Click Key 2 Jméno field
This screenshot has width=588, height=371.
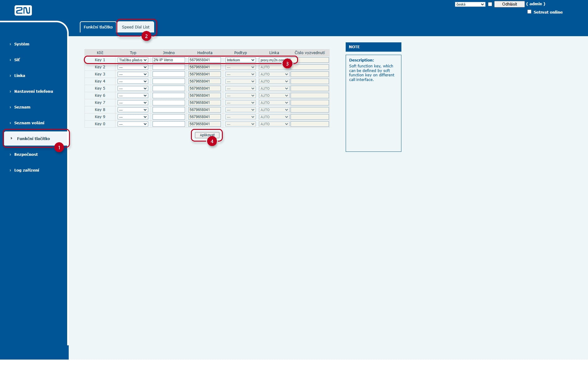[169, 67]
